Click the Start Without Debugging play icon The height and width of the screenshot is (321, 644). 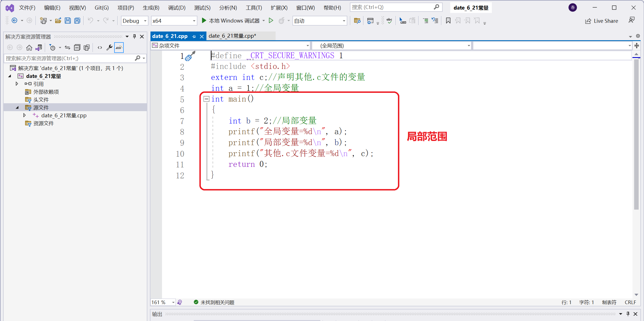(x=271, y=21)
